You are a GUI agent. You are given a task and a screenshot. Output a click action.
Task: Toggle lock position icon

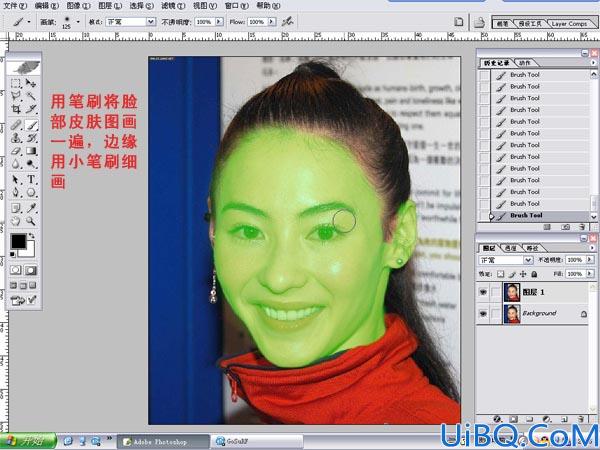click(x=523, y=274)
